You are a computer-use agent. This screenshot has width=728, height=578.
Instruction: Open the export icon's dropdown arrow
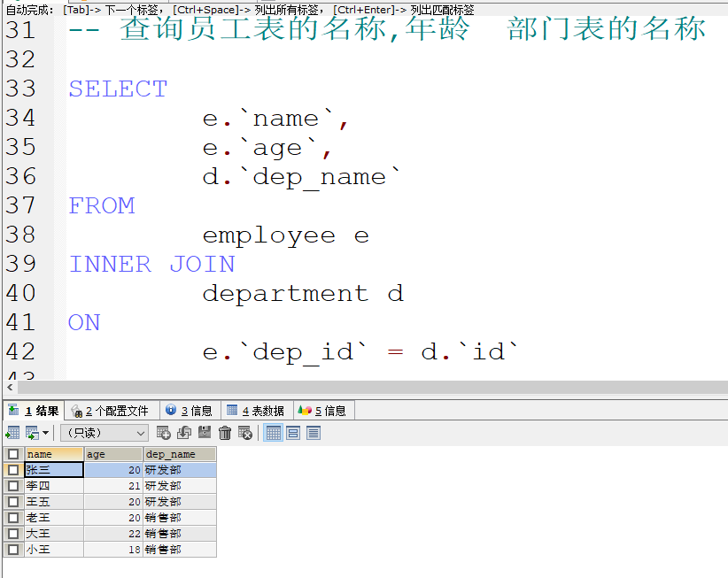44,432
